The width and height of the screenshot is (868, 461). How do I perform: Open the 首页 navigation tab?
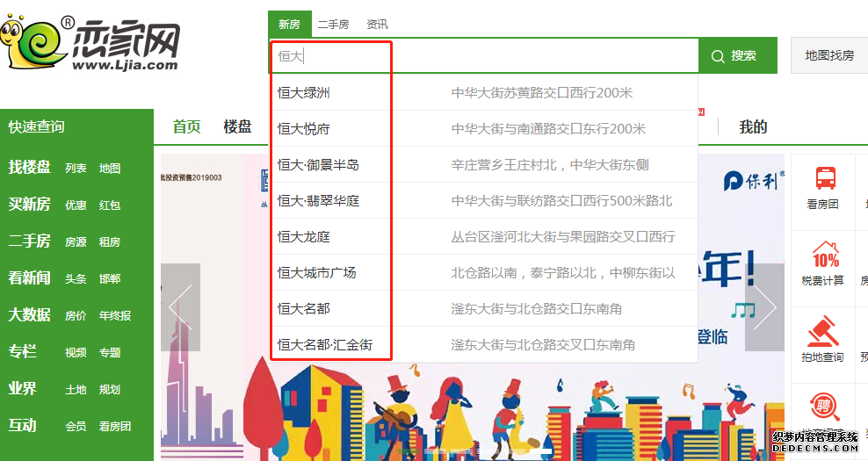[186, 126]
